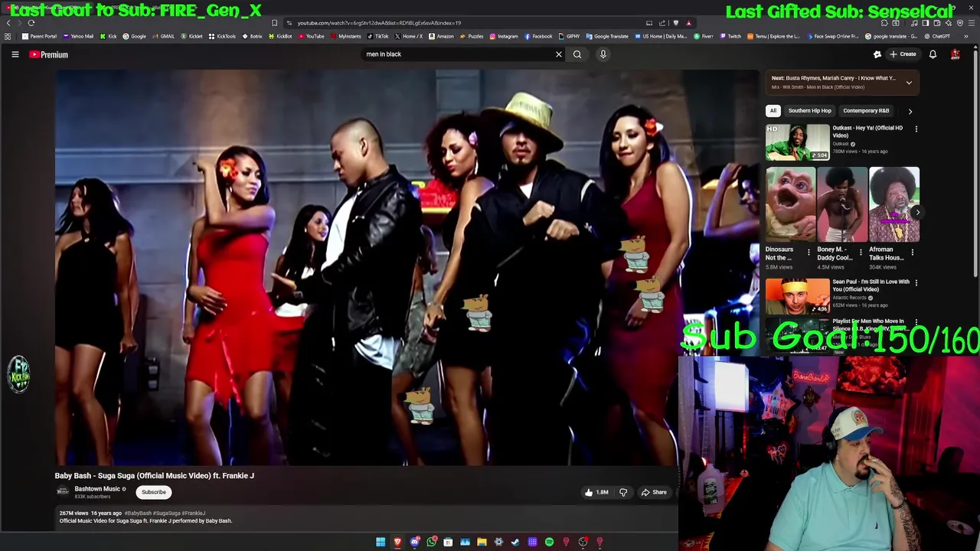980x551 pixels.
Task: Bookmark this page with the bookmark icon
Action: 275,23
